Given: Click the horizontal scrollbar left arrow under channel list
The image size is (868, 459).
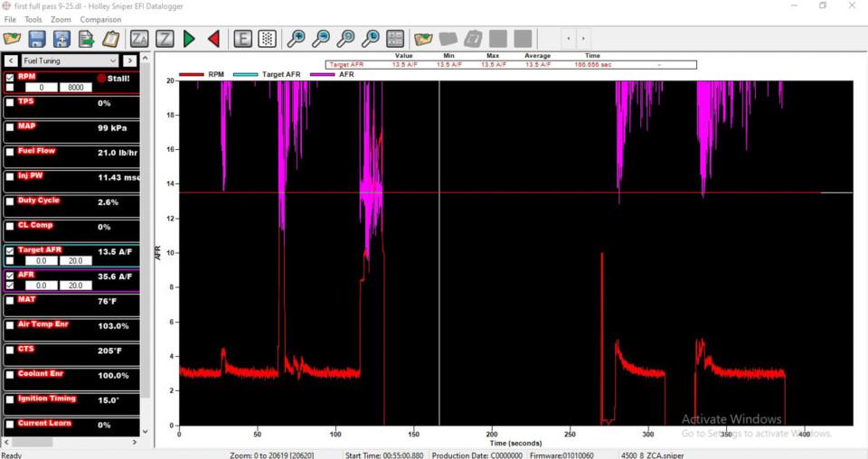Looking at the screenshot, I should pyautogui.click(x=6, y=443).
